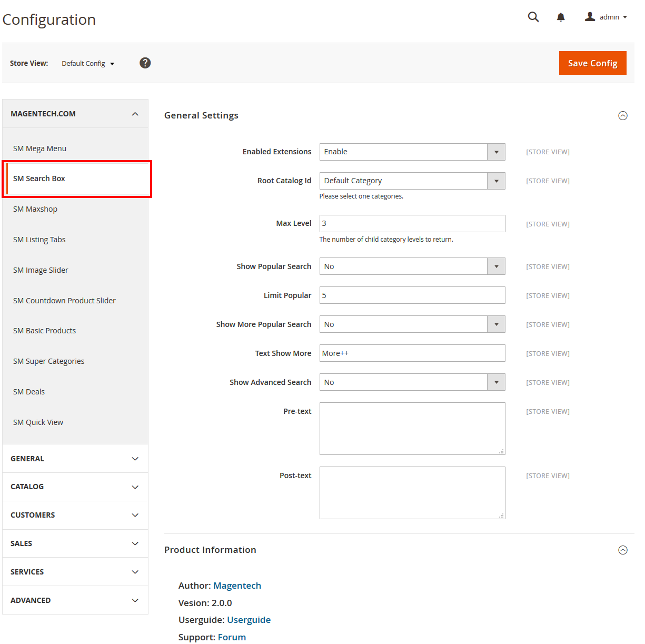This screenshot has height=644, width=645.
Task: Click the help question mark icon
Action: point(145,63)
